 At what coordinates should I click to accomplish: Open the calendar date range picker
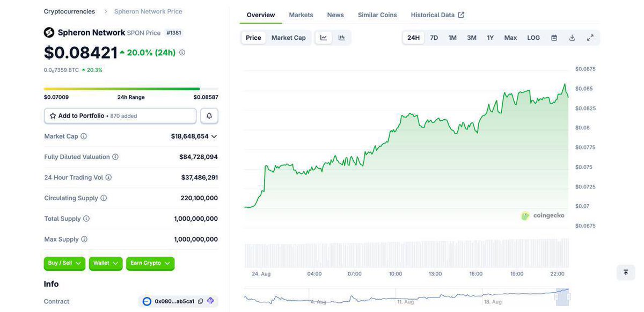pos(554,38)
